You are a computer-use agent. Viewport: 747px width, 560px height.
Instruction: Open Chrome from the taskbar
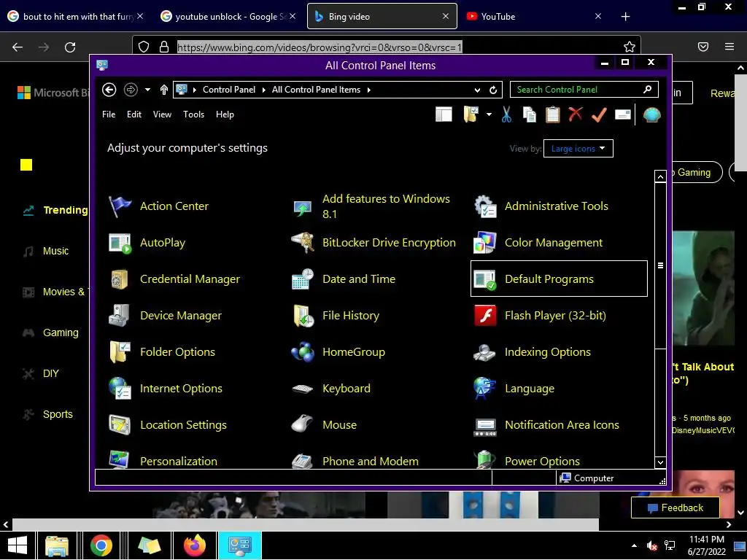(101, 545)
